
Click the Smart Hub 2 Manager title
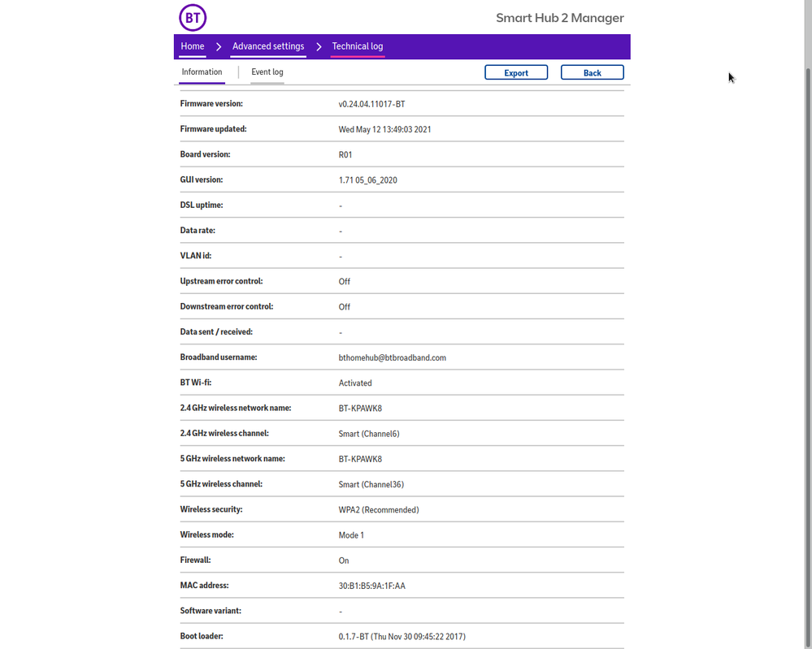pos(560,18)
